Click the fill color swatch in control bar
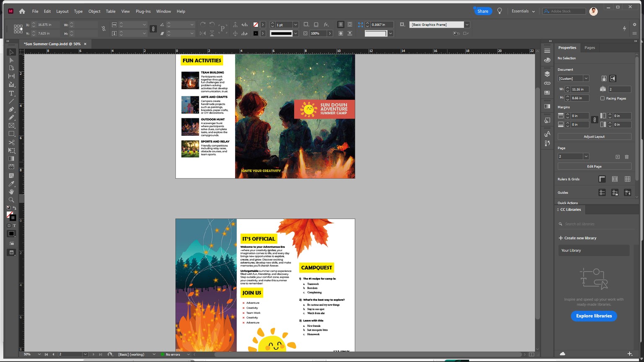The width and height of the screenshot is (644, 362). point(255,25)
